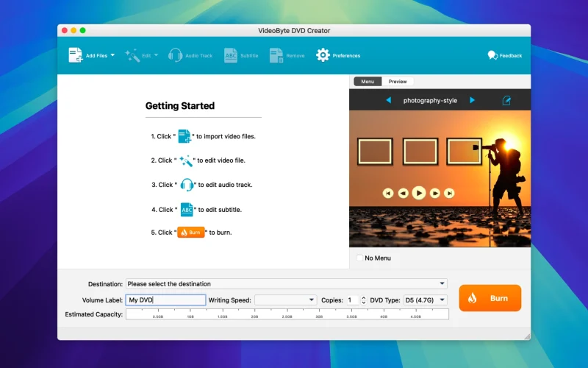Click the orange Burn button
588x368 pixels.
click(x=490, y=298)
